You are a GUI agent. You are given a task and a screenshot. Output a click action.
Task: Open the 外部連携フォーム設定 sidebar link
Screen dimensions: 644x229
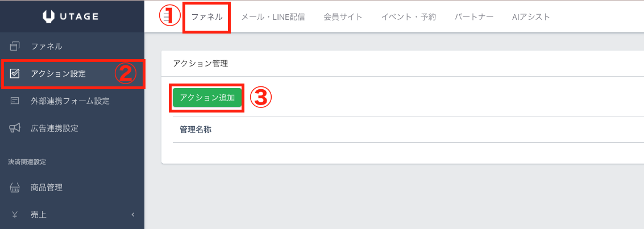(x=70, y=101)
